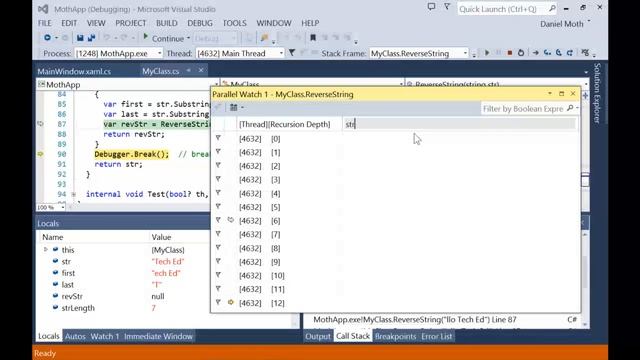This screenshot has width=640, height=360.
Task: Open the Continue button dropdown arrow
Action: click(188, 38)
